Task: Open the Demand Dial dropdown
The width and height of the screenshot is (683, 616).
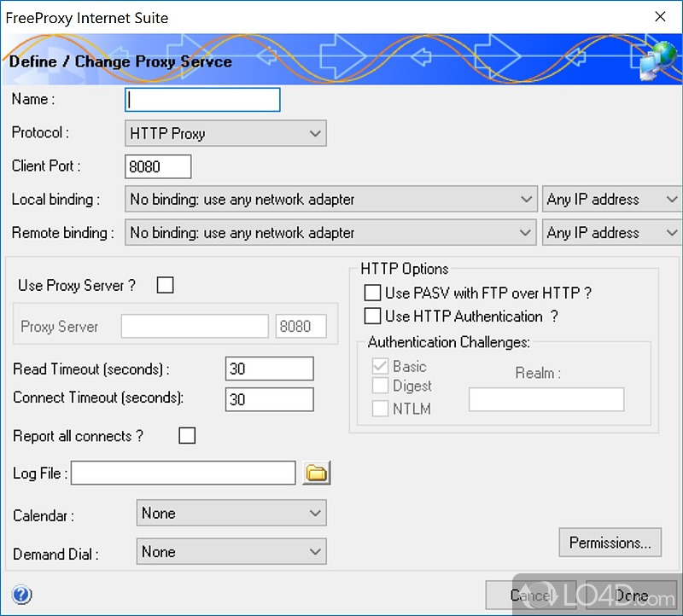Action: (231, 551)
